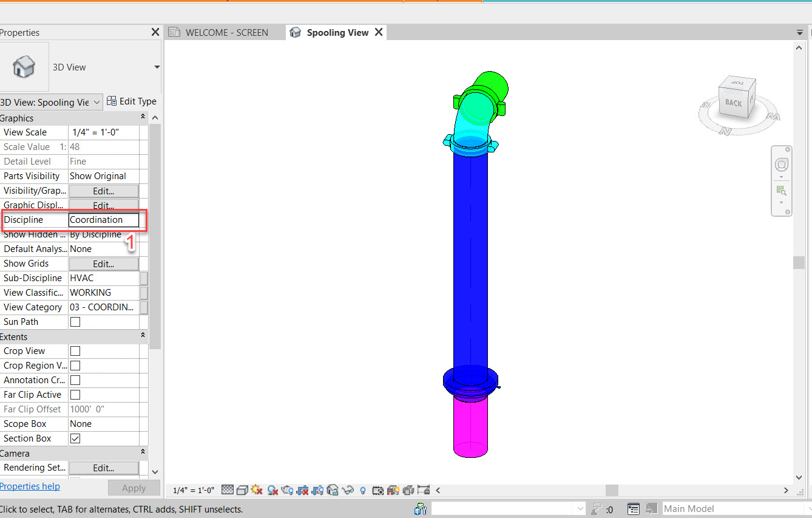
Task: Open the Properties help link
Action: [x=30, y=486]
